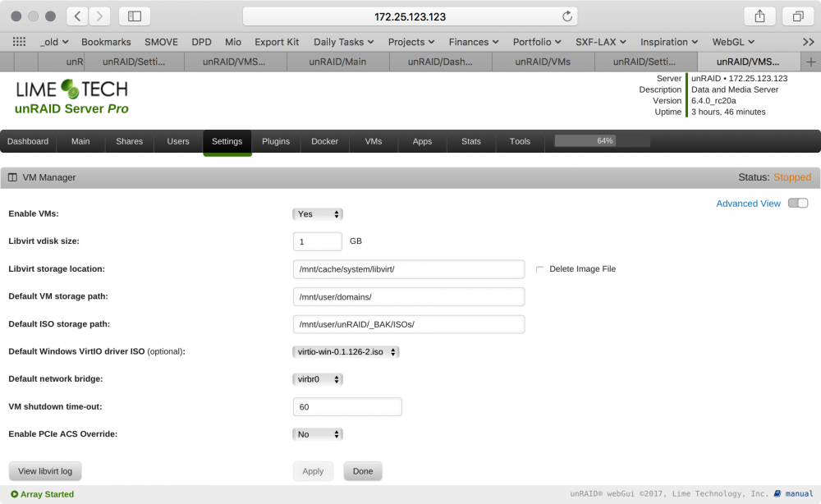
Task: Open the Enable VMs dropdown
Action: pos(318,214)
